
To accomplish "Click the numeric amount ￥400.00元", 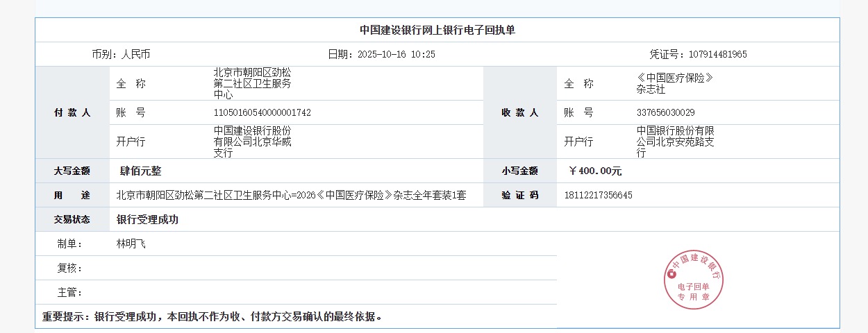I will [x=594, y=171].
